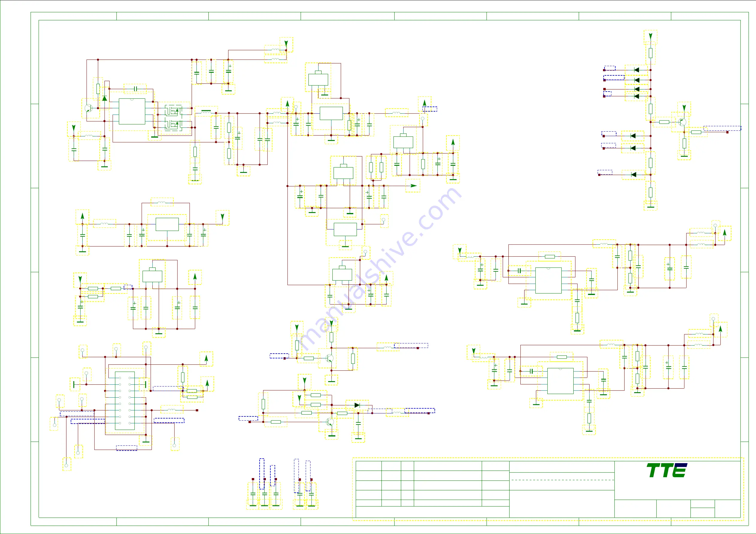Select the dual MOSFET symbol

tap(173, 118)
